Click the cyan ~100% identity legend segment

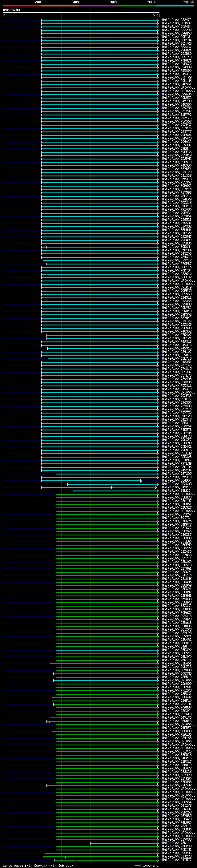pyautogui.click(x=175, y=6)
